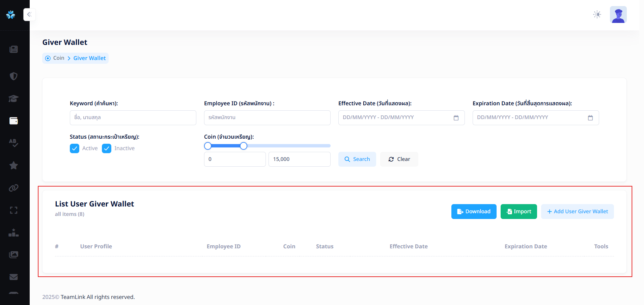
Task: Click the right handle of Coin slider
Action: pos(244,146)
